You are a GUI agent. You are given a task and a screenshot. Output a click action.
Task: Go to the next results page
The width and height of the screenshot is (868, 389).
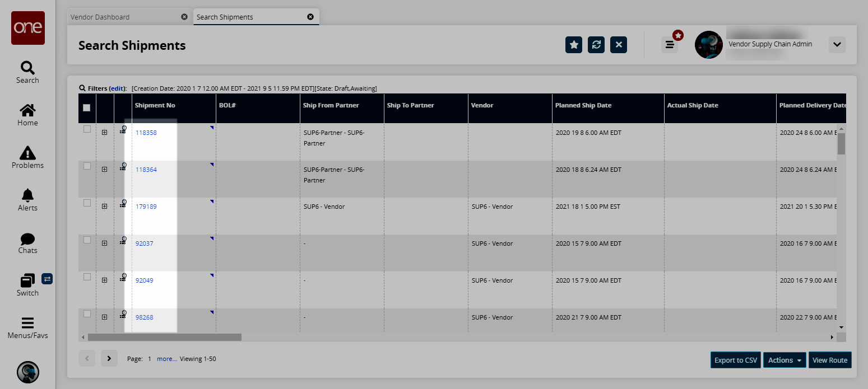coord(109,358)
